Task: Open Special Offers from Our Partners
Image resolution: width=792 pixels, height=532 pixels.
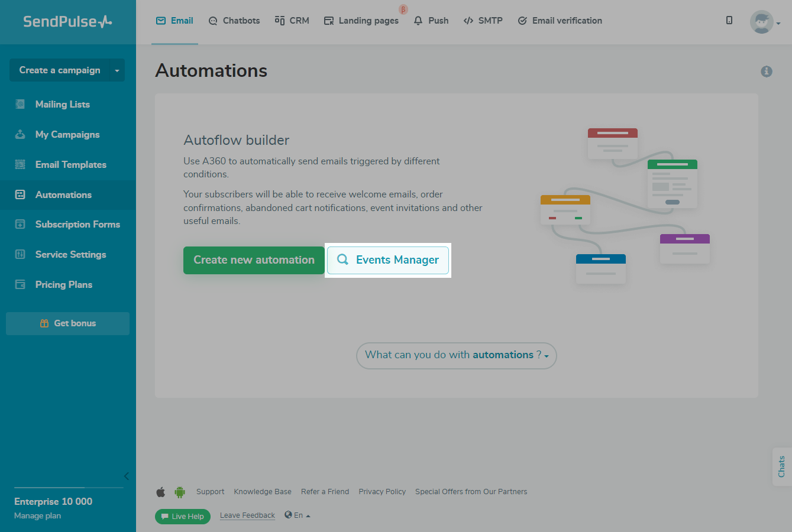Action: pos(471,492)
